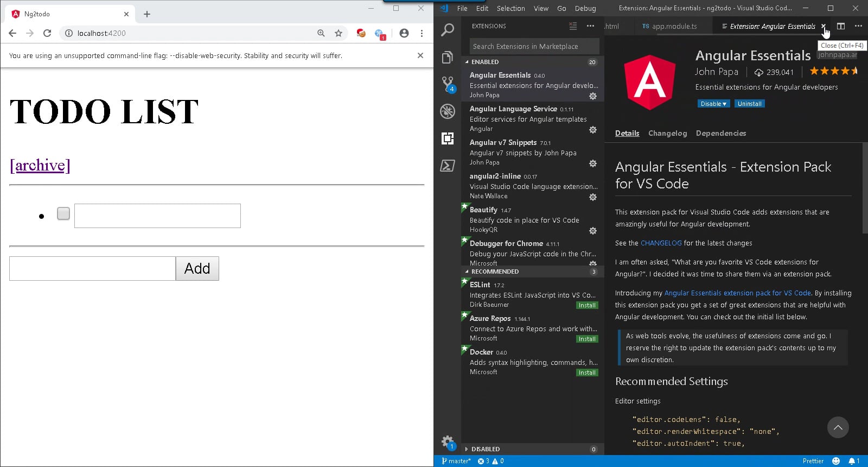Screen dimensions: 868x467
Task: Open gear menu for Angular Essentials extension
Action: (593, 96)
